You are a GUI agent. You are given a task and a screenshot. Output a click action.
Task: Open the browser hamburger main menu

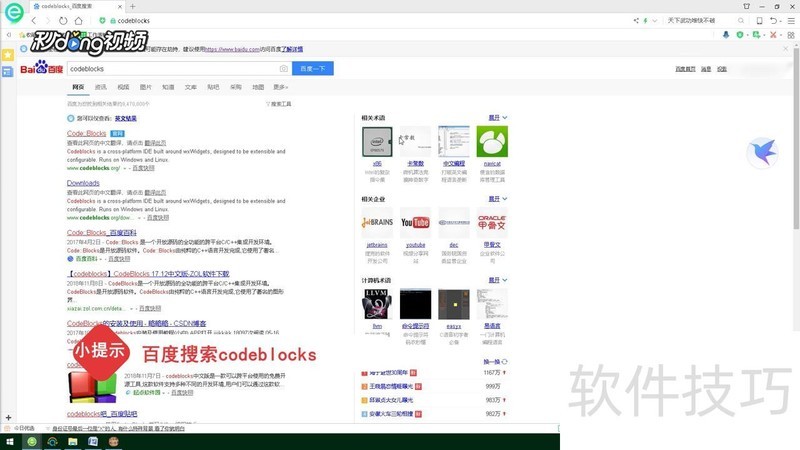[x=791, y=21]
